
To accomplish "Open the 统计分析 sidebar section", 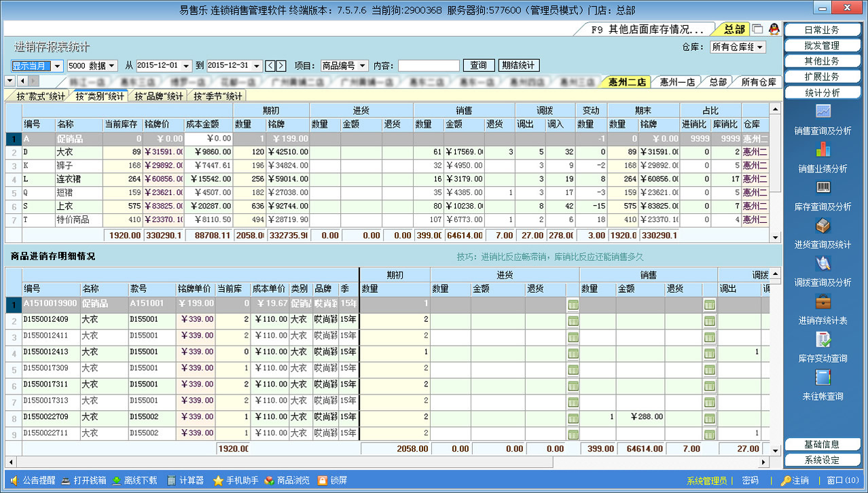I will pyautogui.click(x=822, y=92).
